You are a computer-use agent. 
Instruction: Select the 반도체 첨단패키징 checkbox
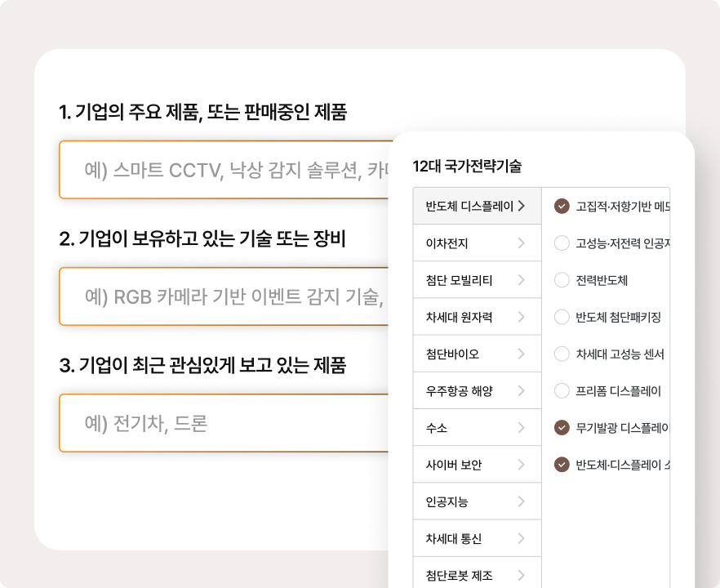[x=562, y=317]
